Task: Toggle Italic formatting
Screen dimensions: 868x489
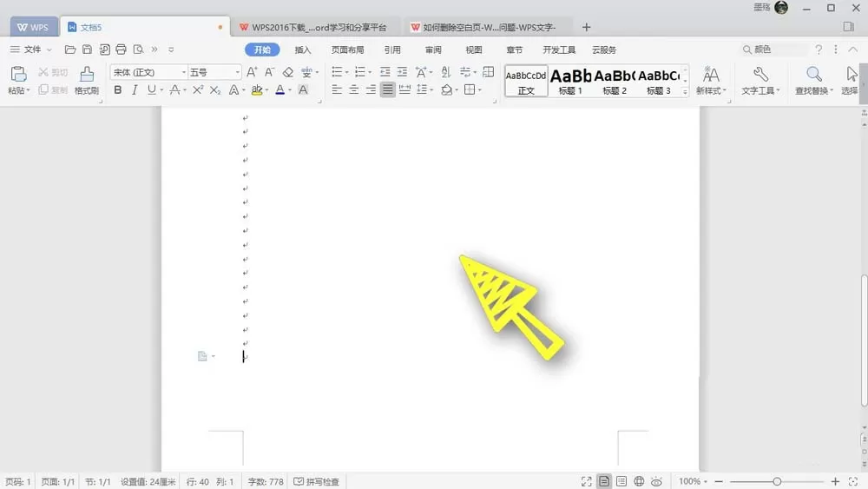Action: (x=135, y=89)
